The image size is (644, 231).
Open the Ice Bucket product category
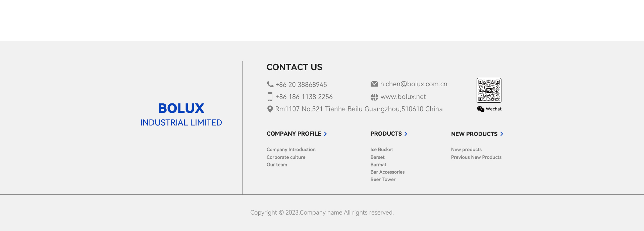tap(382, 150)
